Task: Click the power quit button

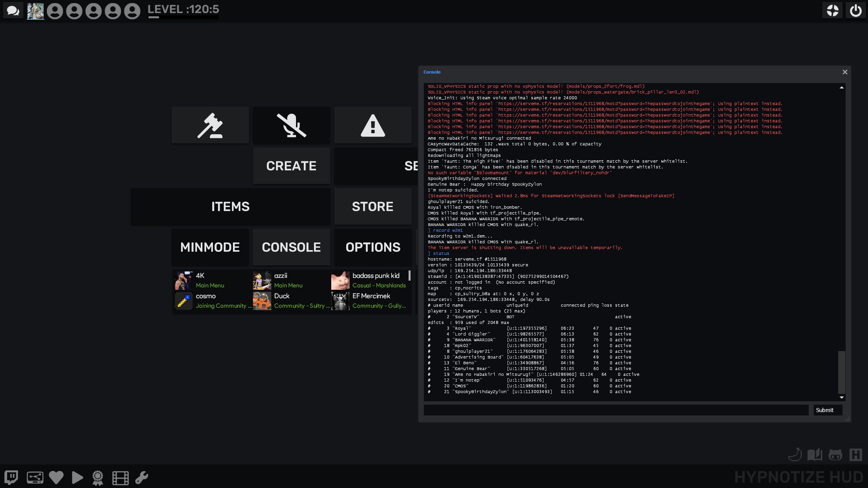Action: [855, 11]
